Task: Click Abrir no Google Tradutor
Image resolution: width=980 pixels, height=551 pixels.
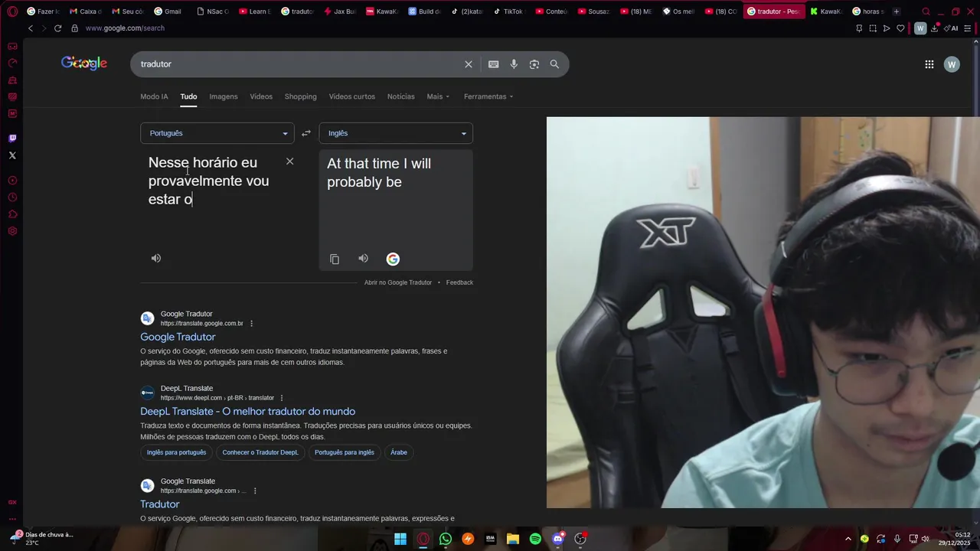Action: (398, 282)
